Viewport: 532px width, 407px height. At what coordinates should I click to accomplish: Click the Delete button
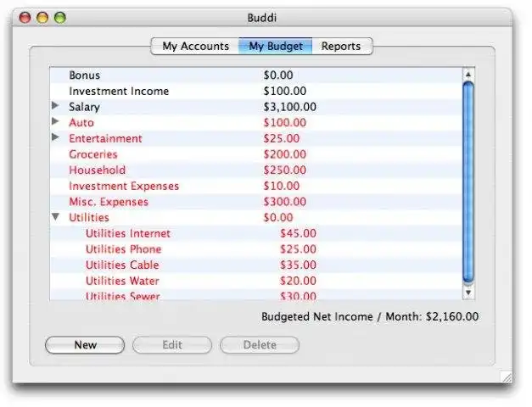click(260, 345)
